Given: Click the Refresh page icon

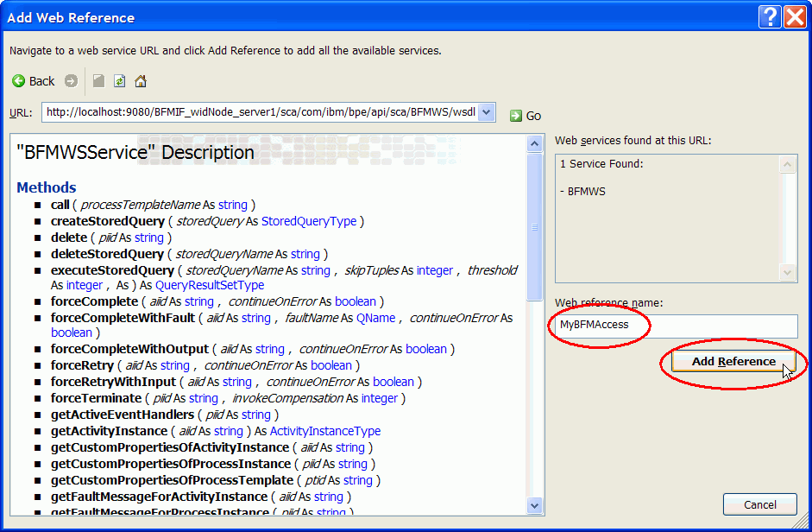Looking at the screenshot, I should point(120,81).
